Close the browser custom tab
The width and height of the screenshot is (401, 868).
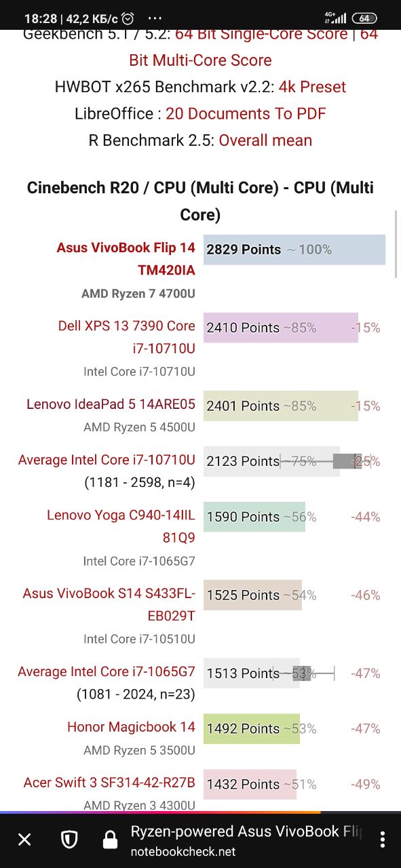click(x=24, y=840)
